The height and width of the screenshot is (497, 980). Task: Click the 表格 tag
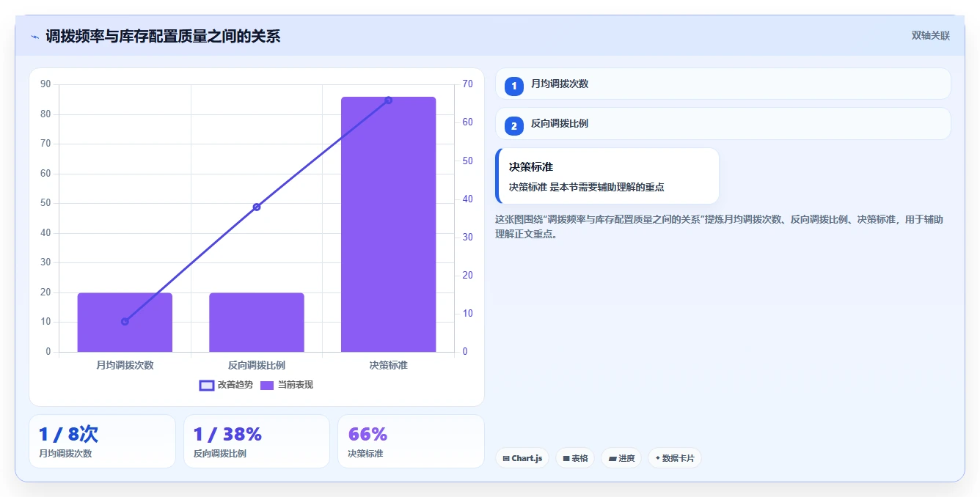tap(575, 458)
